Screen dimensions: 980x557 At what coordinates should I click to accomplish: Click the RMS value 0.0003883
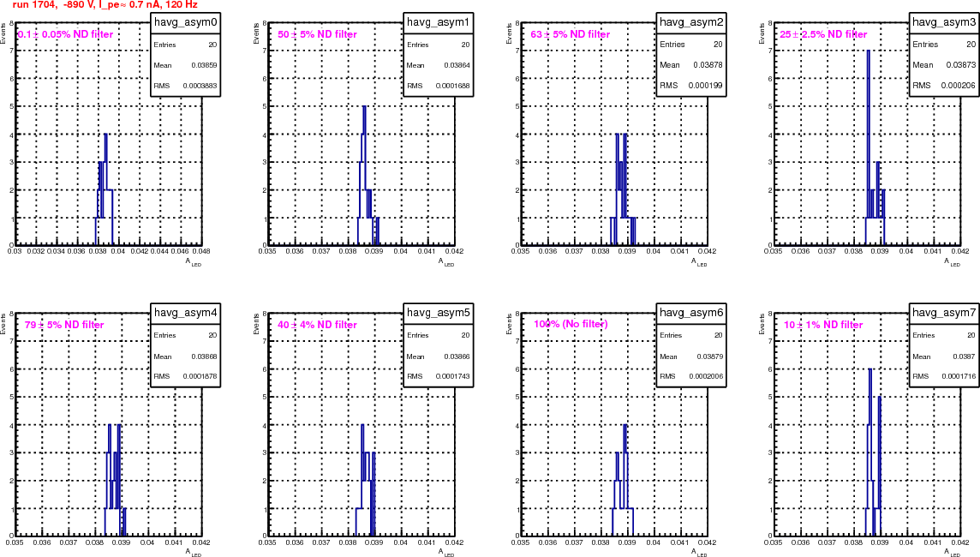pos(200,86)
